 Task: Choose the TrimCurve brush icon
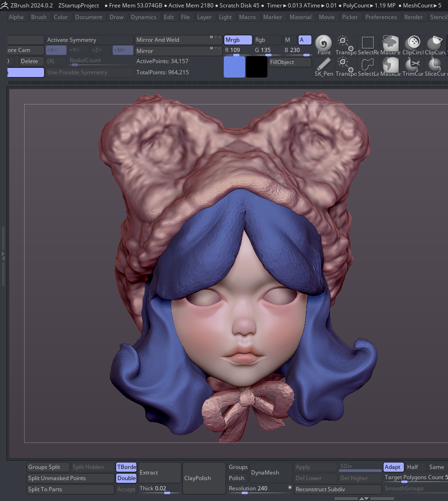[412, 66]
